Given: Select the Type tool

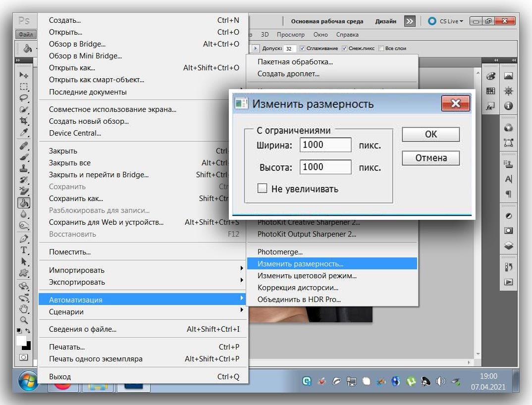Looking at the screenshot, I should click(x=23, y=250).
